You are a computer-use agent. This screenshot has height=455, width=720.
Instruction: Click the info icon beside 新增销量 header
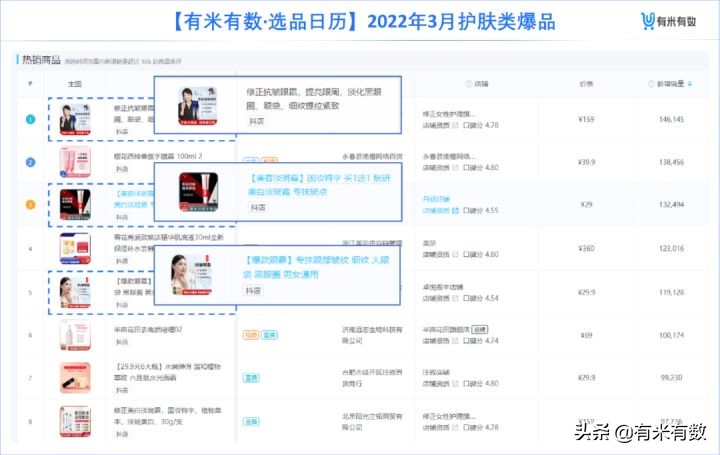pyautogui.click(x=651, y=84)
